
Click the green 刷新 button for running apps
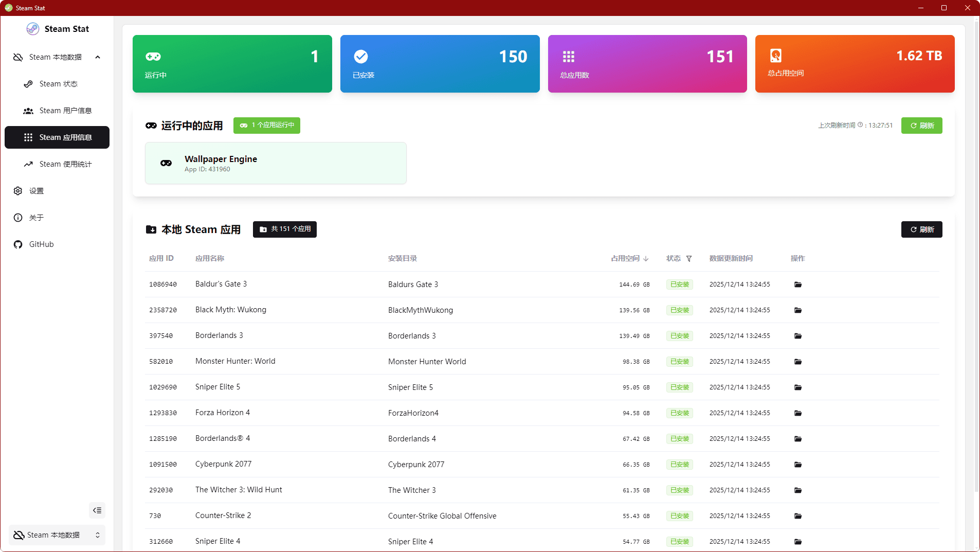coord(921,126)
